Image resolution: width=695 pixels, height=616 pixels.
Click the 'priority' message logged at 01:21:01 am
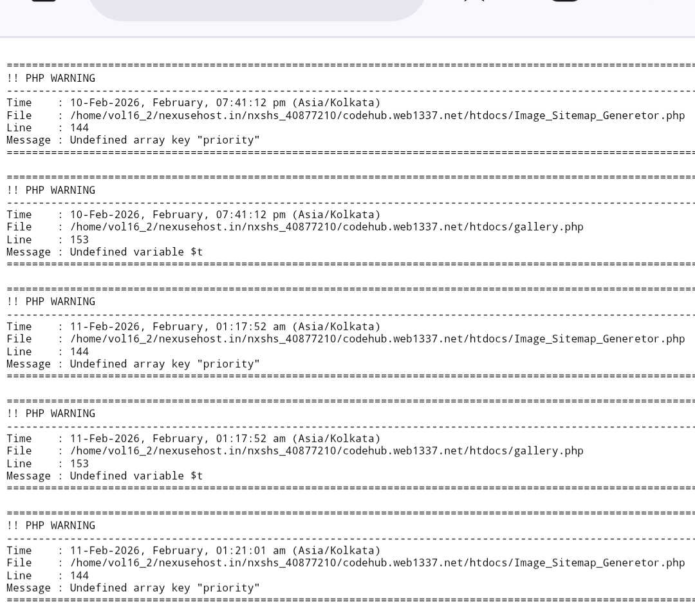point(165,588)
